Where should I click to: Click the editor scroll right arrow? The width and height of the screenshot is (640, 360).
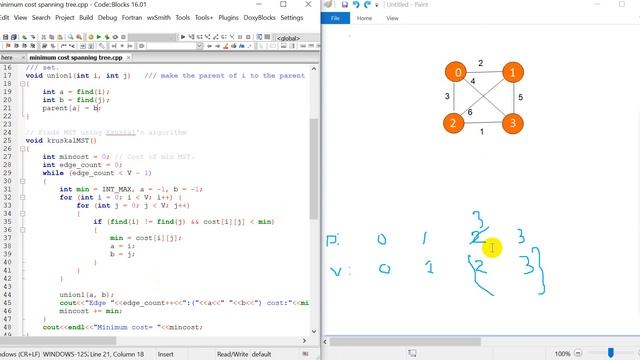pyautogui.click(x=304, y=340)
